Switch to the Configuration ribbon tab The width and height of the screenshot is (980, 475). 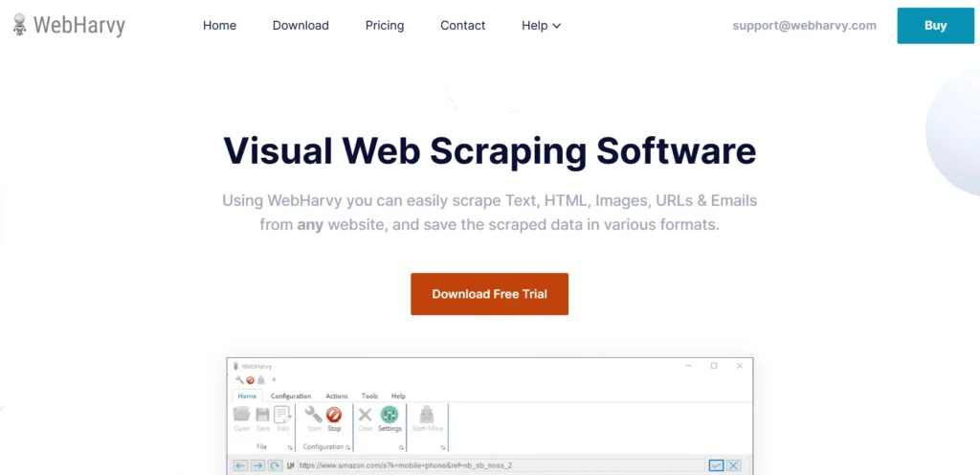(291, 396)
